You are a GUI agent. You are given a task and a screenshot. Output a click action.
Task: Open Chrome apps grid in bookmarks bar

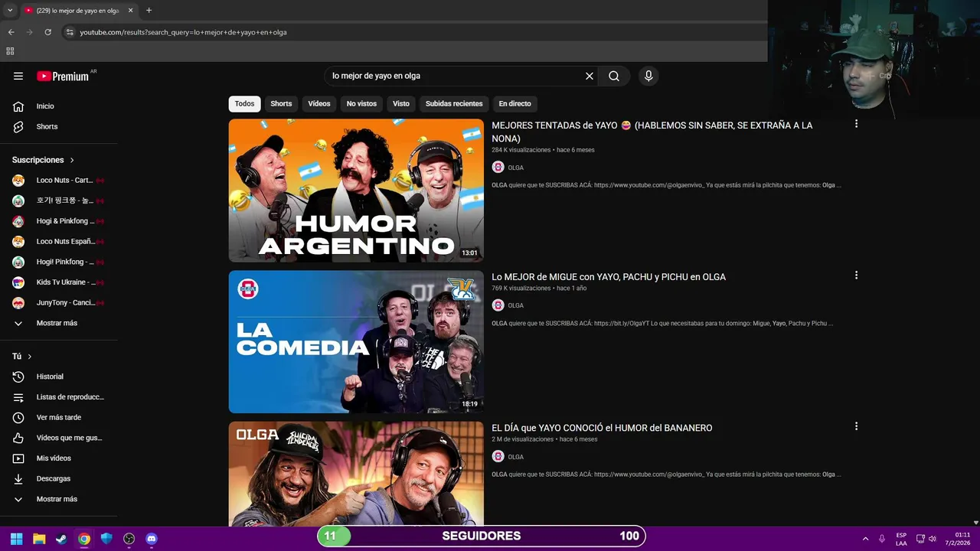click(10, 51)
